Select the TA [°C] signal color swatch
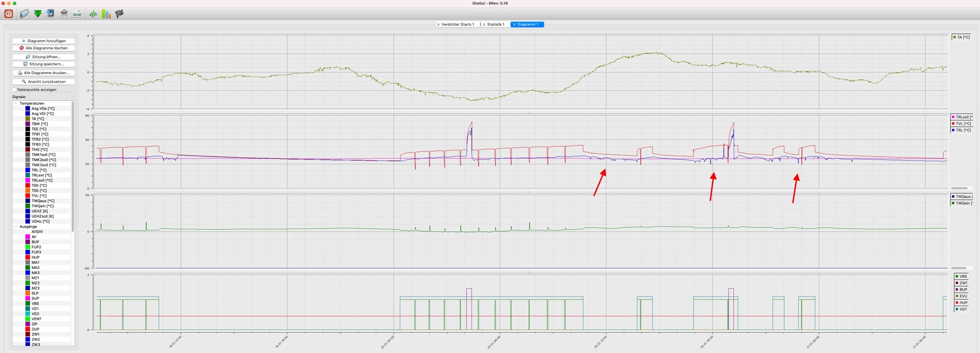The width and height of the screenshot is (980, 353). pos(28,119)
